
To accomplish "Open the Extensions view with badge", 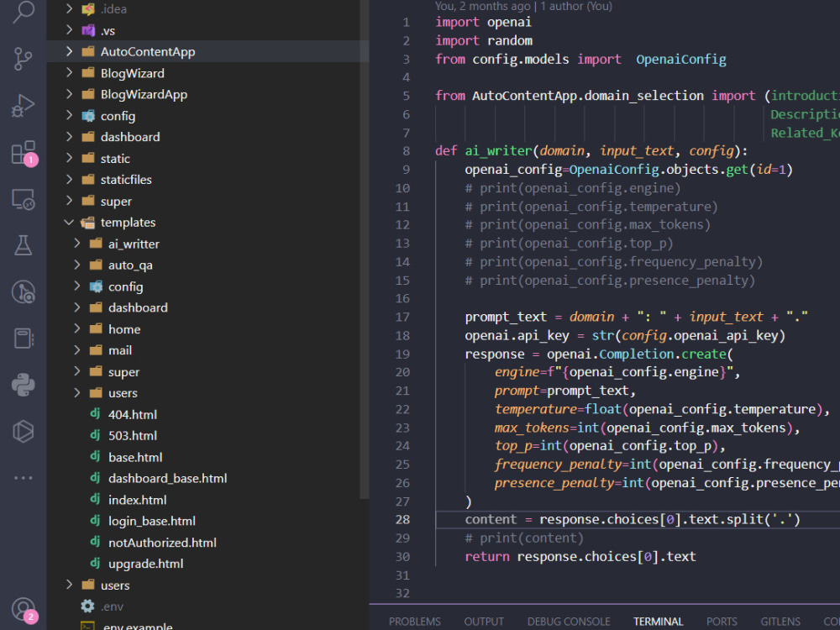I will click(24, 153).
